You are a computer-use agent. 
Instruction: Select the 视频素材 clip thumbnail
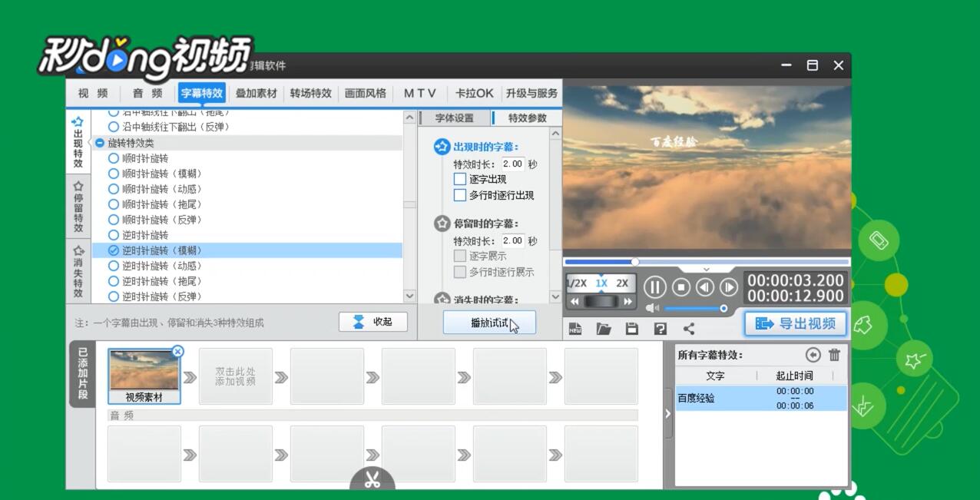click(144, 376)
